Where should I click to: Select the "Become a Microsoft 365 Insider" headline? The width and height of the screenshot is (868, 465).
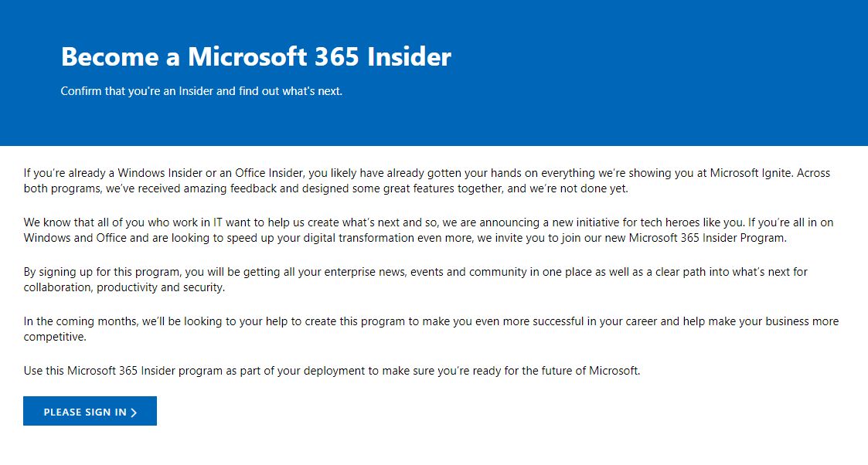click(x=255, y=56)
